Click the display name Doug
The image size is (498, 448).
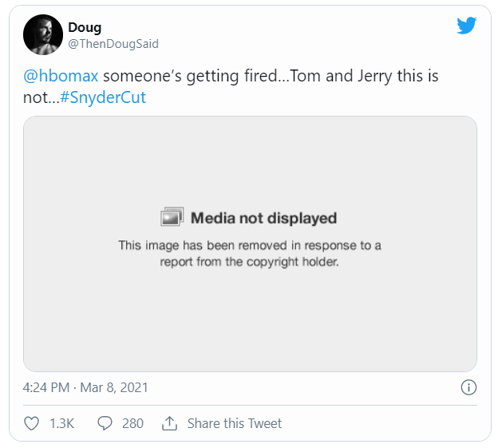click(x=85, y=28)
